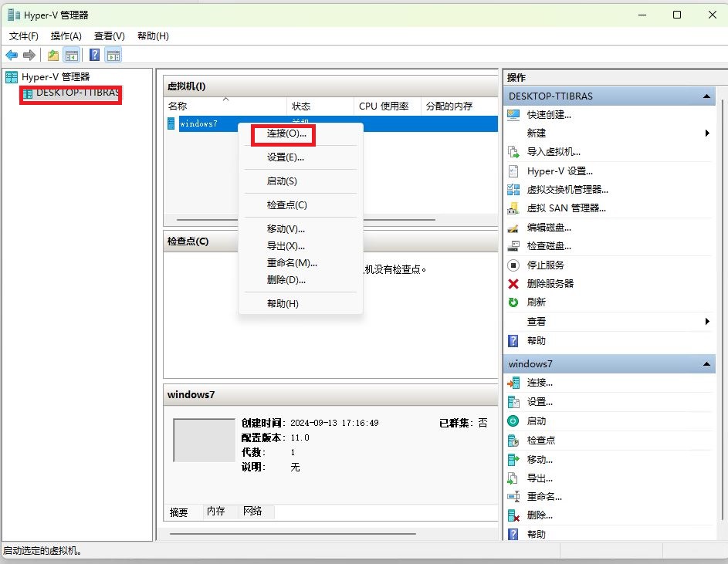Viewport: 728px width, 564px height.
Task: Click 检查磁盘 in the actions pane
Action: [x=549, y=246]
